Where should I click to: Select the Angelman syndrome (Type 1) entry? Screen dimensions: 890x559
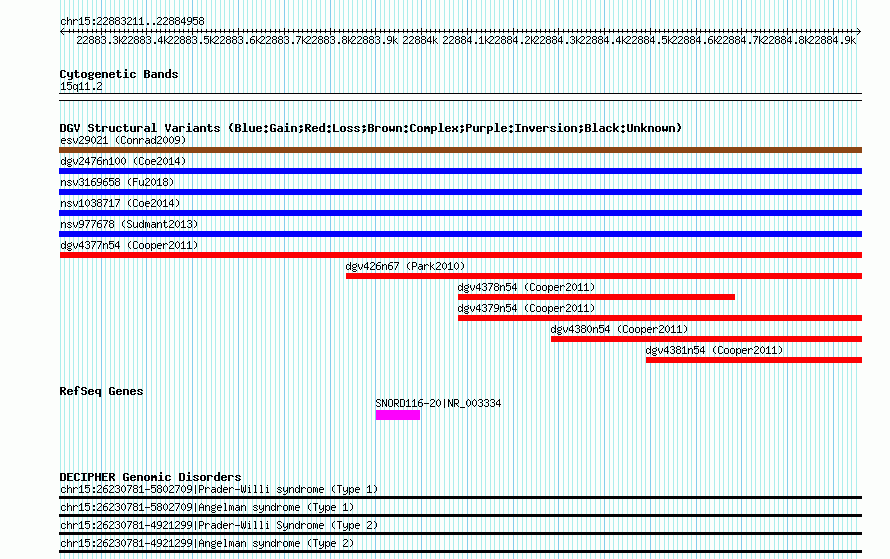(x=207, y=507)
